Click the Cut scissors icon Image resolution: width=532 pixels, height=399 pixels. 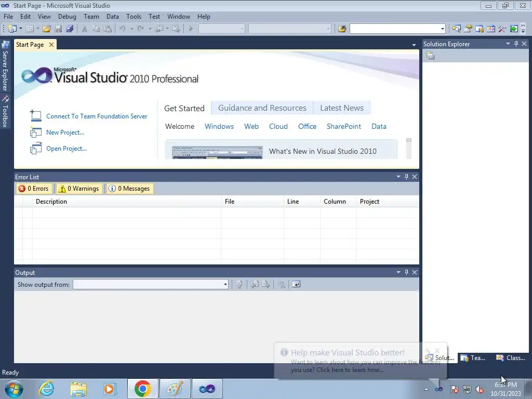coord(85,29)
